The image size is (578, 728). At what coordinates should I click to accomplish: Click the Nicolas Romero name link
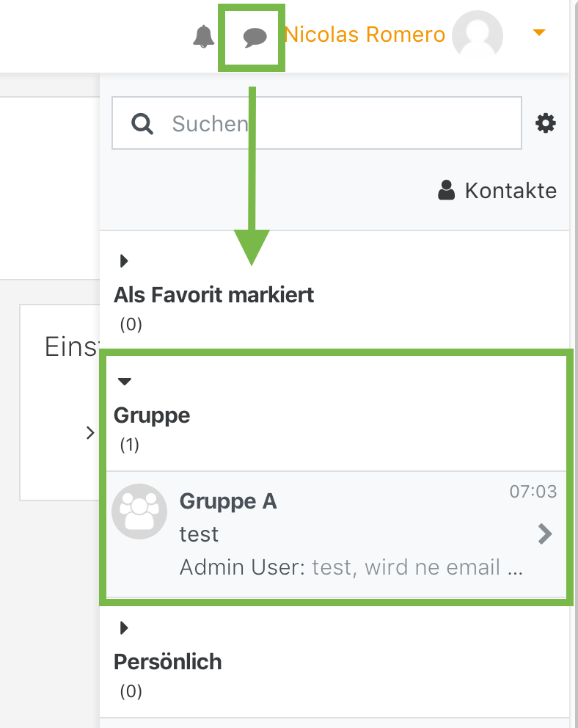click(365, 34)
